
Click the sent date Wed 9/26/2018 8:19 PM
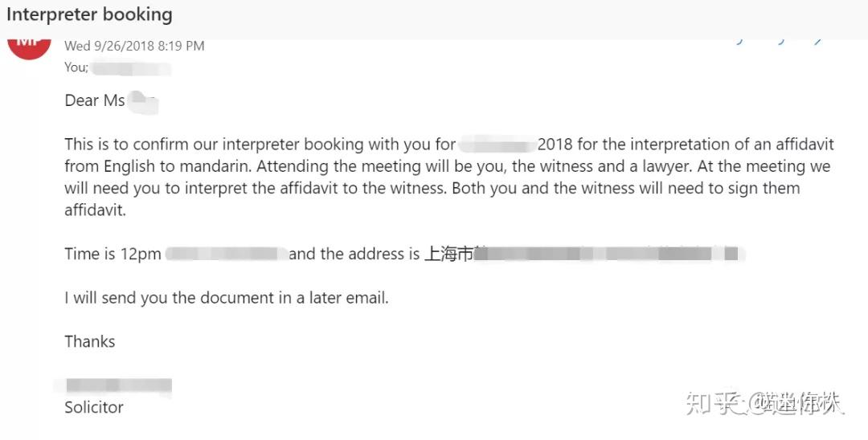tap(134, 46)
